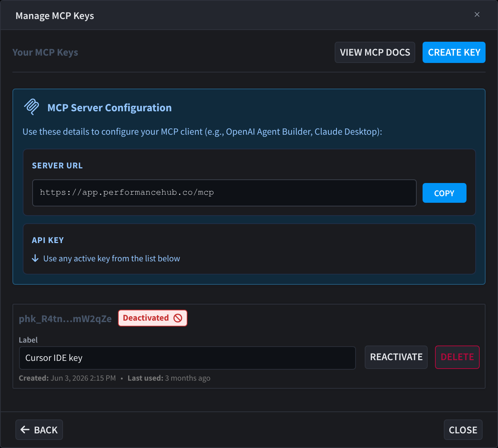Click the MCP Server Configuration paperclip icon
The width and height of the screenshot is (498, 448).
pos(31,107)
